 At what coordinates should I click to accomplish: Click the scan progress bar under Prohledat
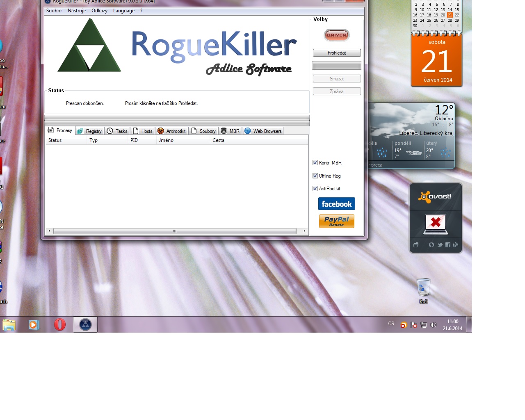click(337, 66)
